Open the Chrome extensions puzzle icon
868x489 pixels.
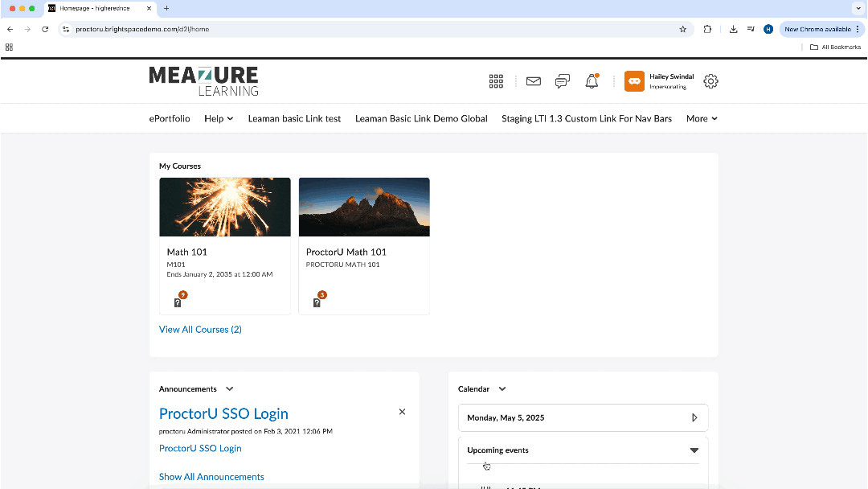(x=707, y=29)
